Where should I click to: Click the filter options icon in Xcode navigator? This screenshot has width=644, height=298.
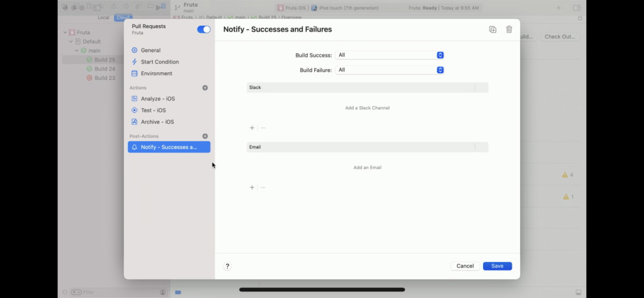click(x=76, y=292)
